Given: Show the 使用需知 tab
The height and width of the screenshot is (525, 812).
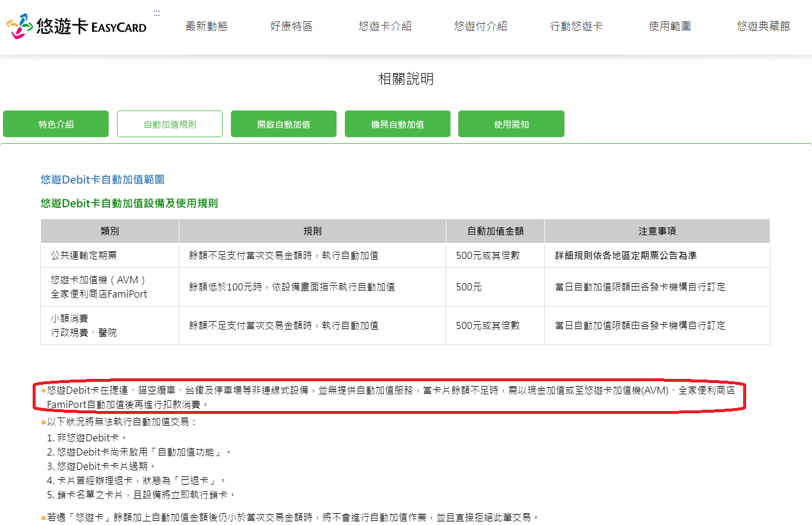Looking at the screenshot, I should click(x=511, y=124).
